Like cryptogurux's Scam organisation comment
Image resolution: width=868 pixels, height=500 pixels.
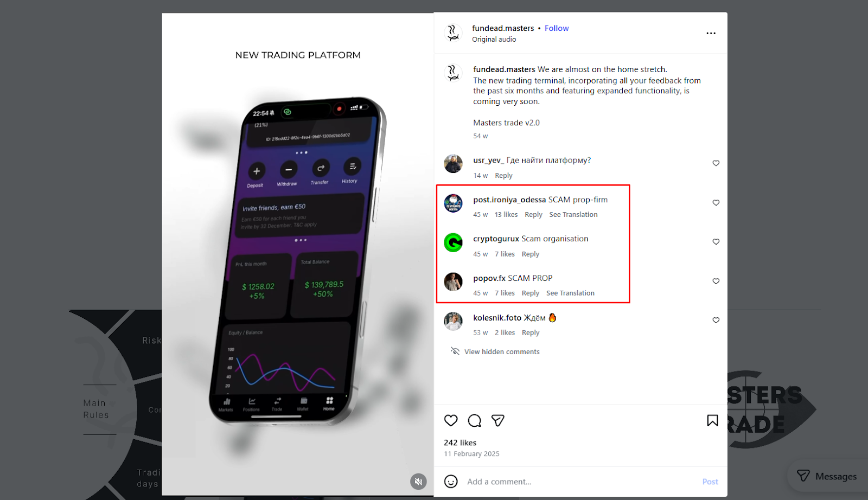tap(716, 242)
